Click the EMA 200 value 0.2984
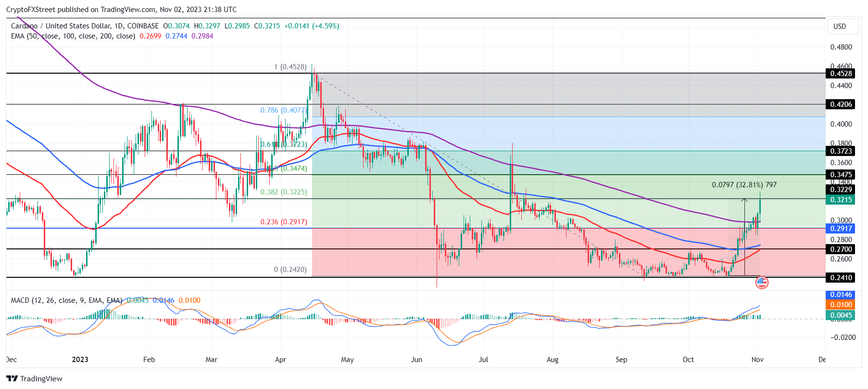 202,36
